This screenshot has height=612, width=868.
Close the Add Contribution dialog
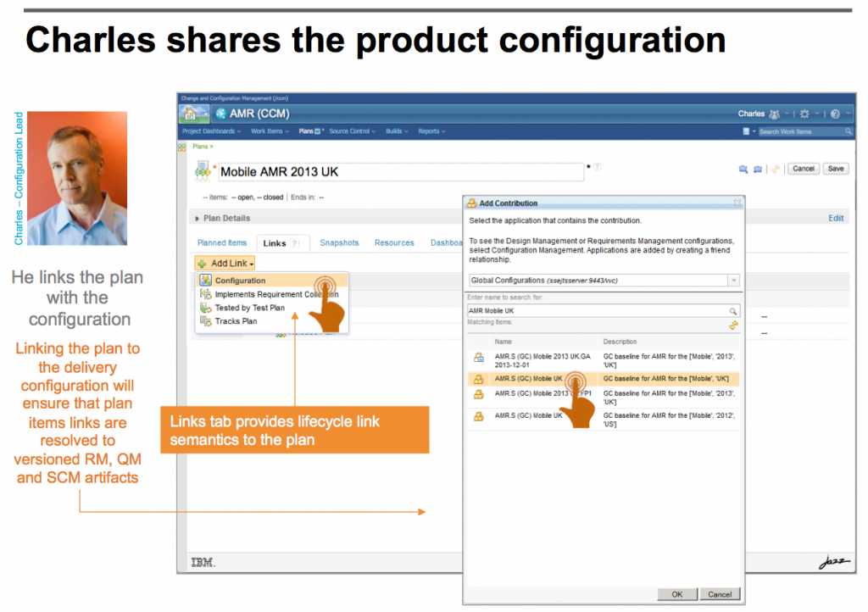737,203
